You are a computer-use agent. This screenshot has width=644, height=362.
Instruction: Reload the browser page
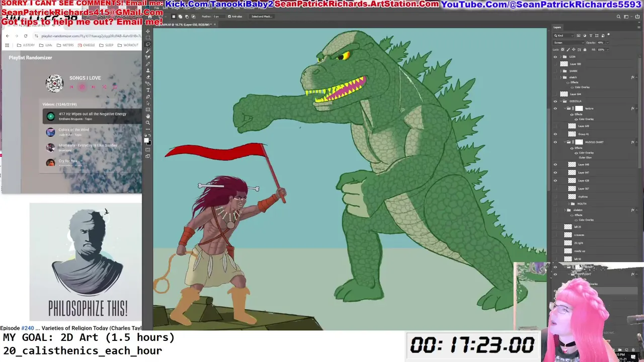(26, 36)
